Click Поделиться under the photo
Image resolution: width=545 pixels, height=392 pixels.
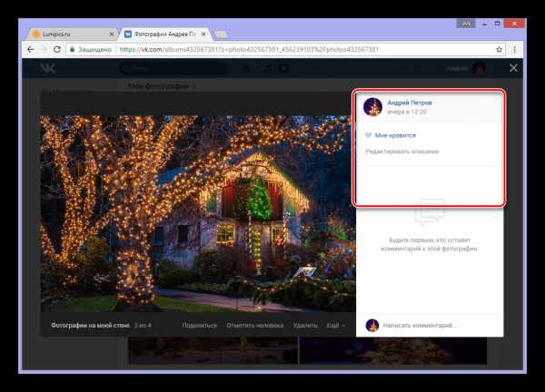coord(200,326)
